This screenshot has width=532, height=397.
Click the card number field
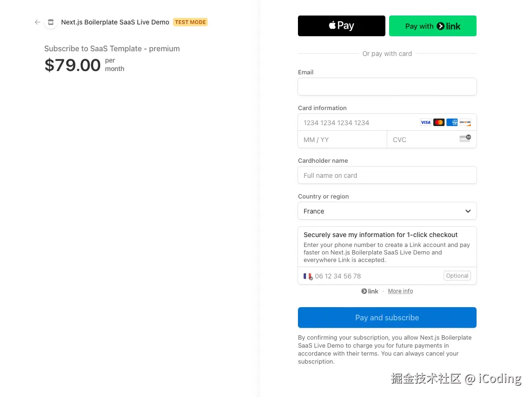tap(357, 123)
